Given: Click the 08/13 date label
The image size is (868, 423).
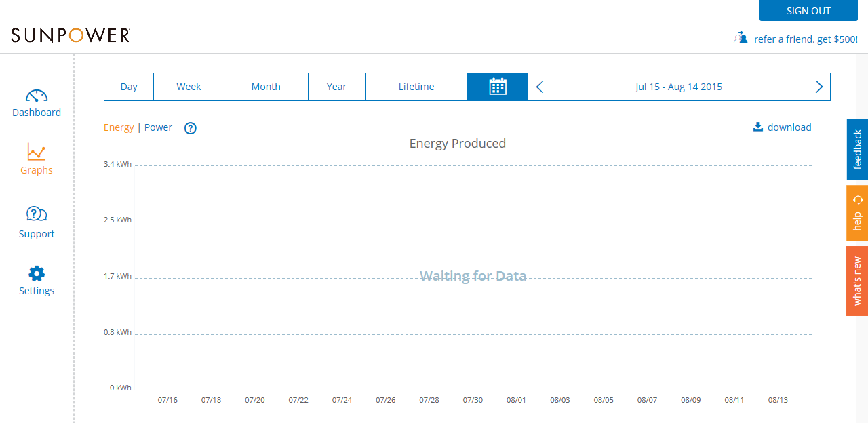Looking at the screenshot, I should pyautogui.click(x=778, y=400).
